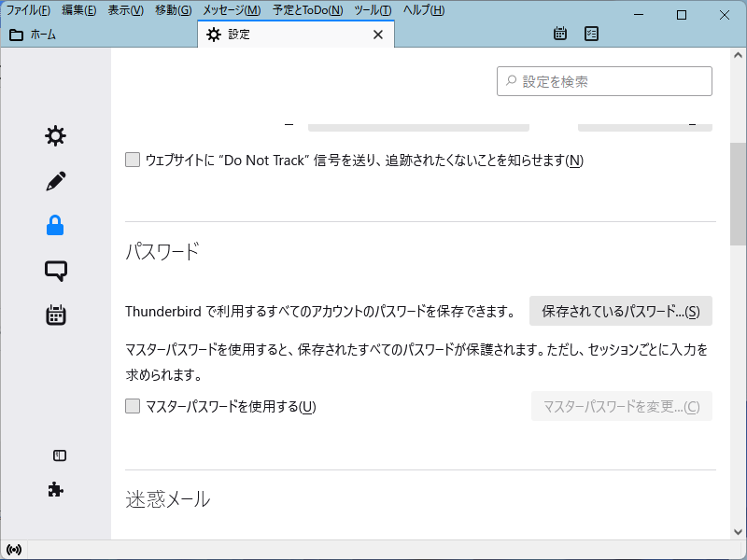The width and height of the screenshot is (747, 560).
Task: Open the Tasks tab icon in tab bar
Action: pos(591,34)
